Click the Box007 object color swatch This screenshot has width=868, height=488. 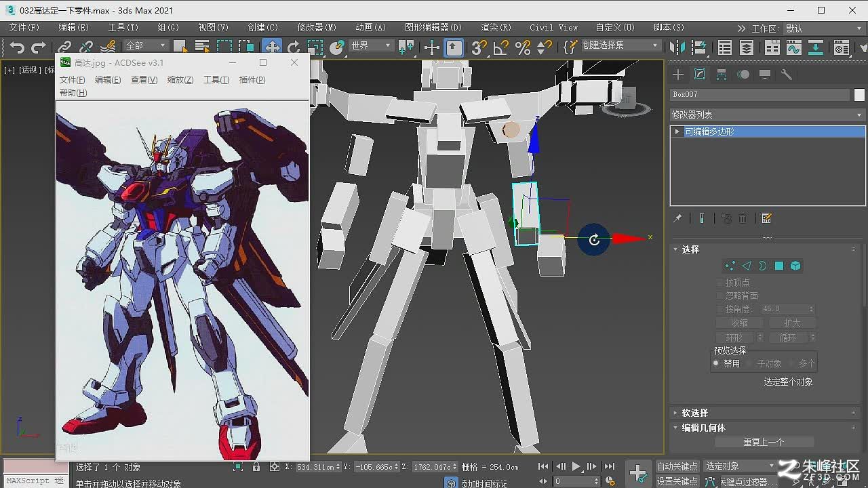859,95
